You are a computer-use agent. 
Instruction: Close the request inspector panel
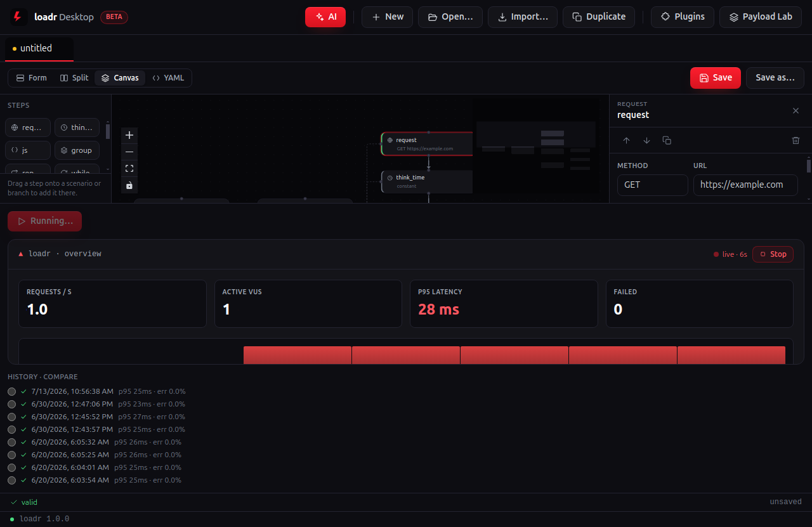796,110
